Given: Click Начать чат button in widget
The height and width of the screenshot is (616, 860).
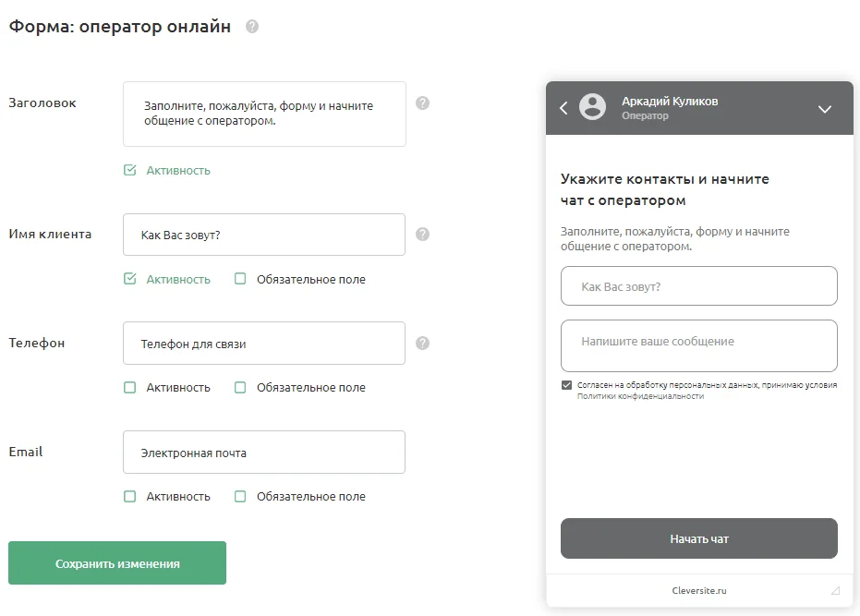Looking at the screenshot, I should click(x=699, y=538).
